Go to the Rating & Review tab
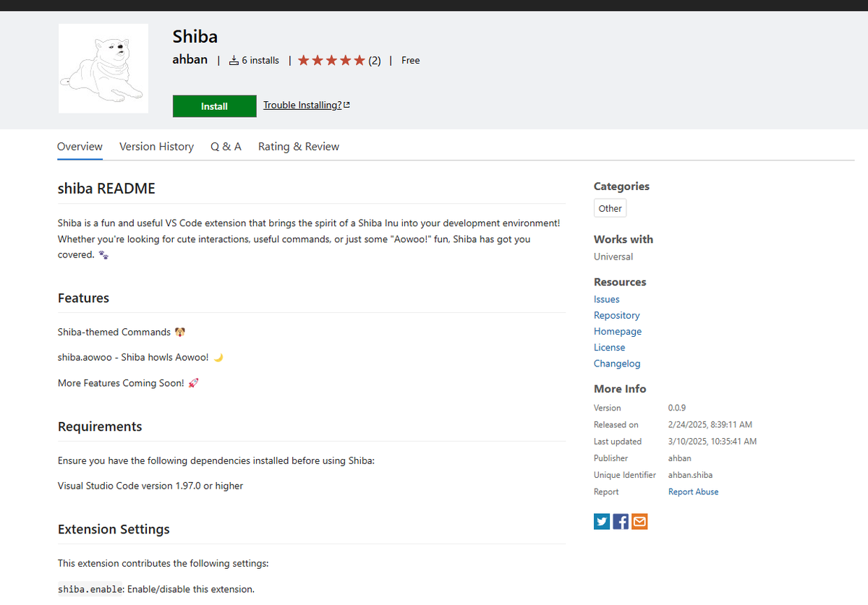Image resolution: width=868 pixels, height=605 pixels. (299, 147)
